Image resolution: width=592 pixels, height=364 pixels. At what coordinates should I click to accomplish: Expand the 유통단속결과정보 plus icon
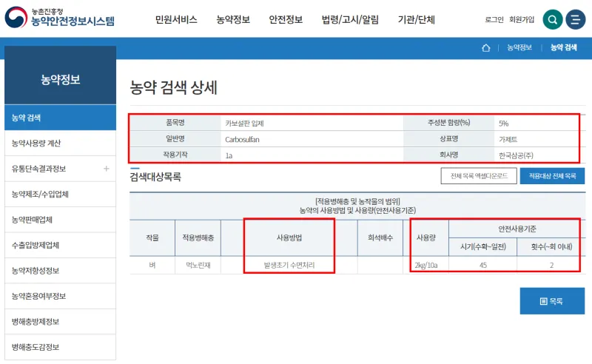click(x=106, y=169)
